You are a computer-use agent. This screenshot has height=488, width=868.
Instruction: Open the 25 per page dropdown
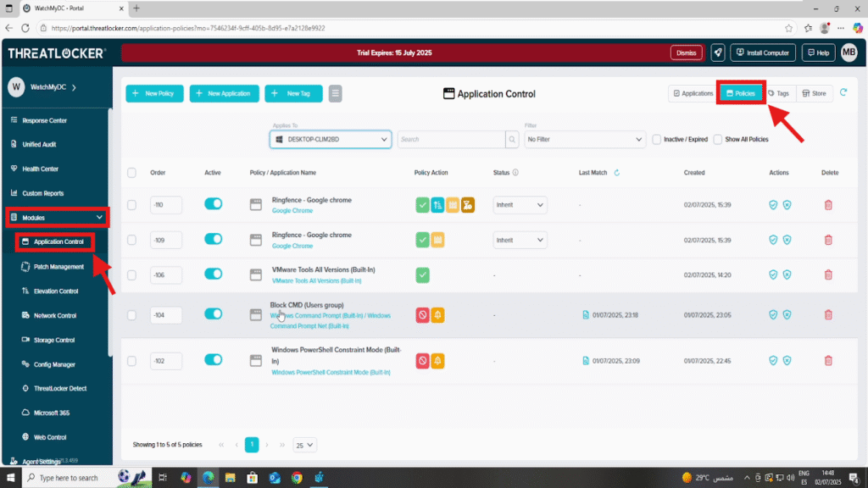coord(304,445)
